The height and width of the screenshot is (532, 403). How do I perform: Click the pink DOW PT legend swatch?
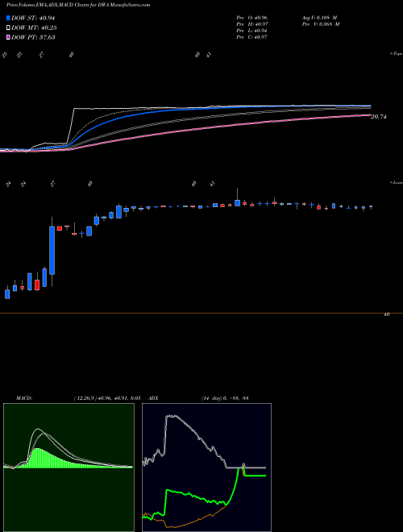(9, 37)
